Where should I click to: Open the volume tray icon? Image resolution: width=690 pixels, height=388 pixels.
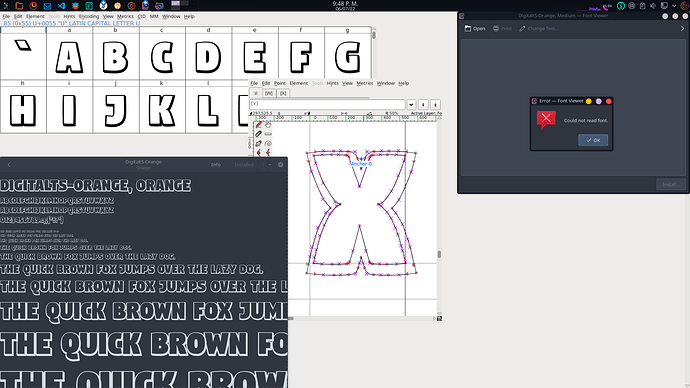click(x=653, y=6)
